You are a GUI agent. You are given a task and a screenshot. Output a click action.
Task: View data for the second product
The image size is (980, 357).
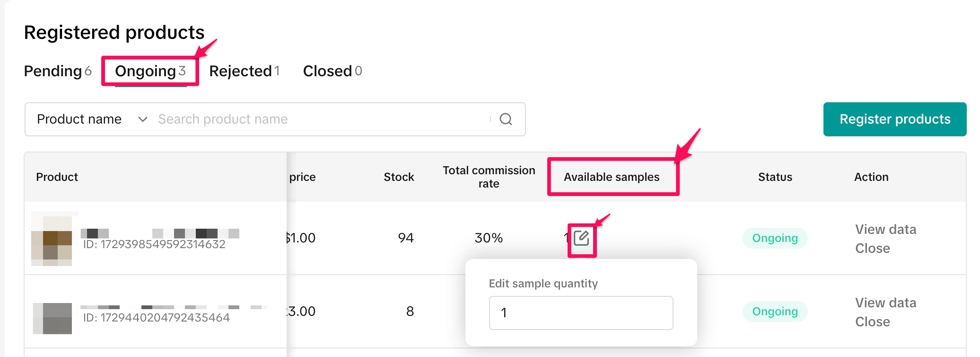(x=885, y=303)
